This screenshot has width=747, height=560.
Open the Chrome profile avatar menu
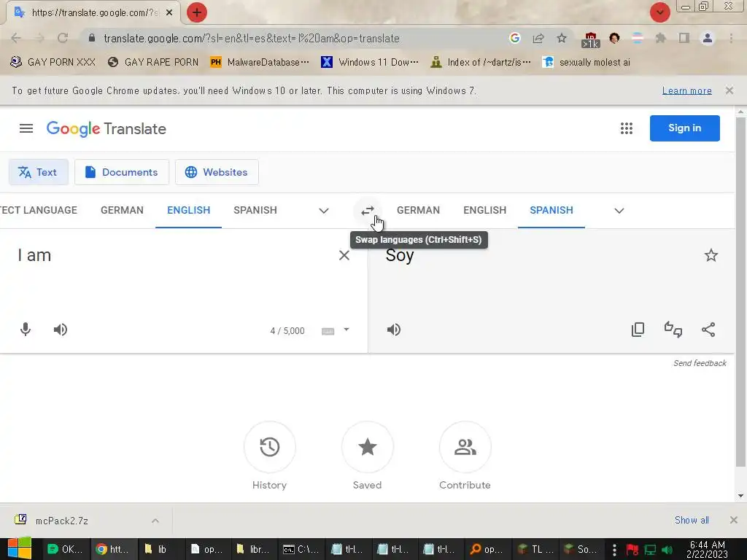(x=708, y=38)
